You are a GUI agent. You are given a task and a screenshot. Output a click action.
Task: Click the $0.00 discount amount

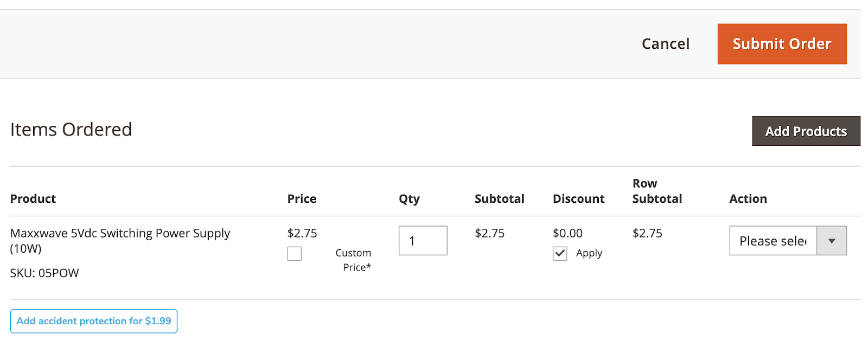click(567, 233)
